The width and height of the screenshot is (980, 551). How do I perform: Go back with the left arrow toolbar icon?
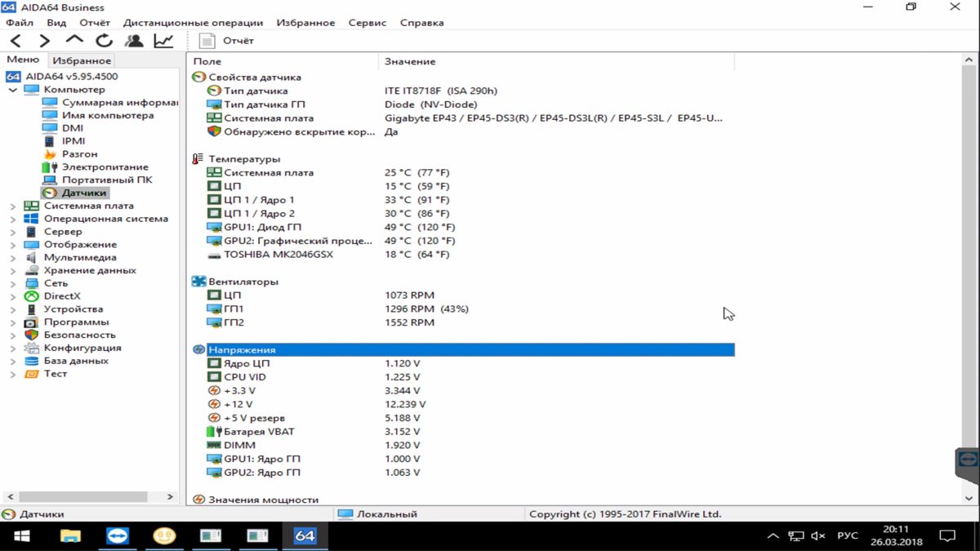[16, 40]
